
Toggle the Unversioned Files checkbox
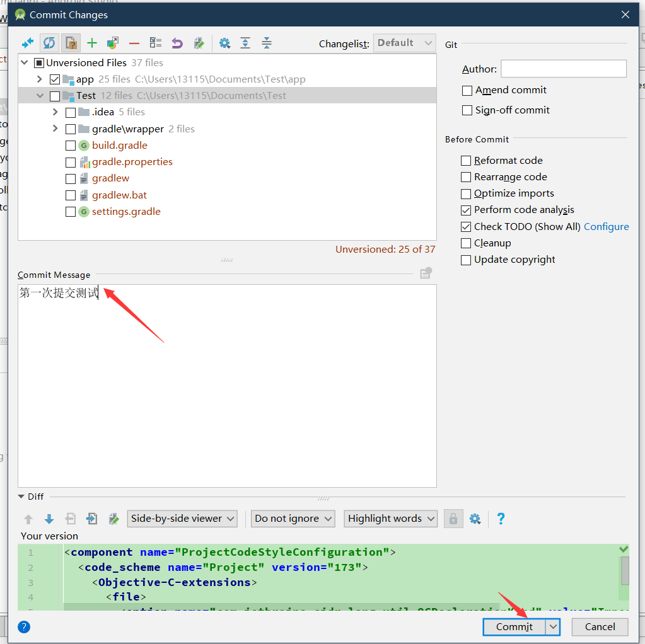[x=39, y=63]
